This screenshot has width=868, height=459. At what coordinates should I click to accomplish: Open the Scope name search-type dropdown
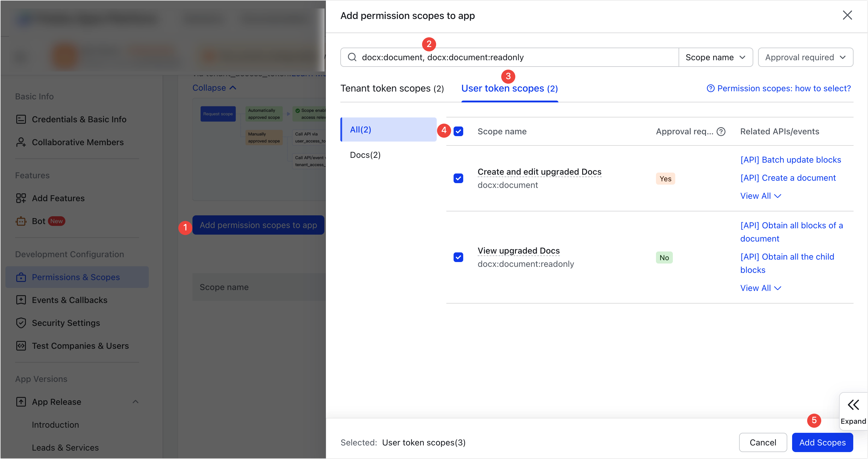[x=715, y=57]
